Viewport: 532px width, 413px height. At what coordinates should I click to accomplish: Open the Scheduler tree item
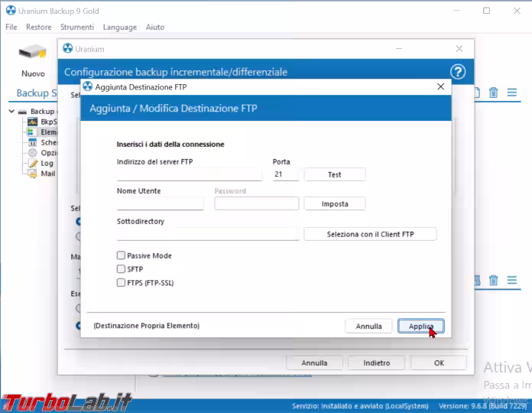pos(48,142)
